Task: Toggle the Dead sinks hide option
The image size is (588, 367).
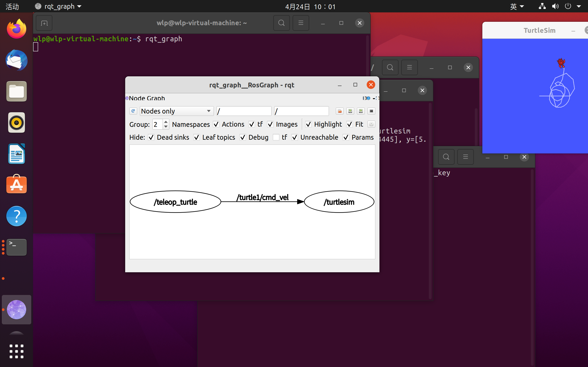Action: 151,137
